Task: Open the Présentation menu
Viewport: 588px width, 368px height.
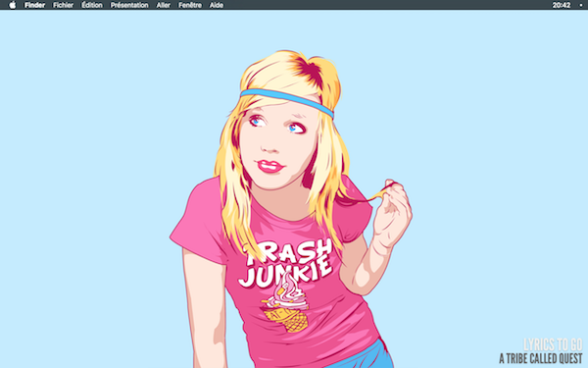Action: click(x=129, y=5)
